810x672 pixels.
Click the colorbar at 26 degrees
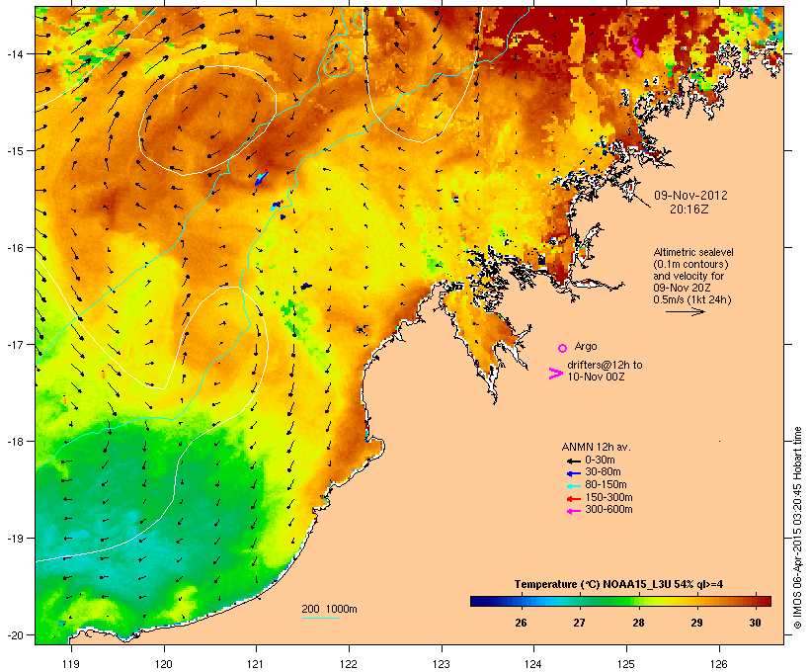[521, 601]
